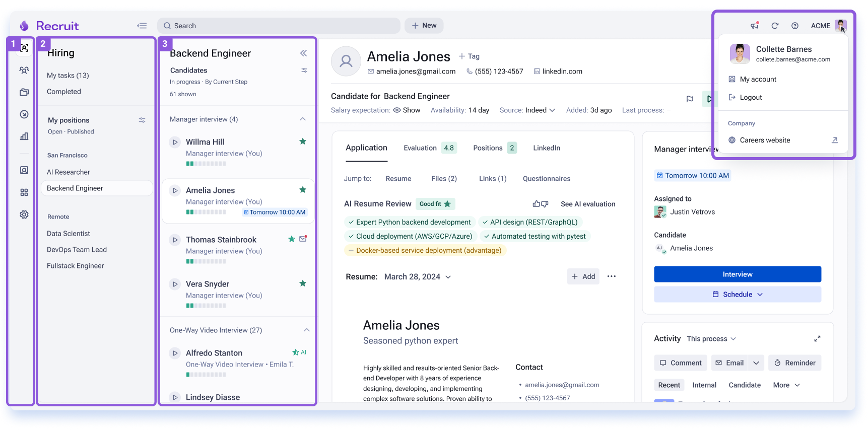Collapse the Manager interview (4) group
Image resolution: width=868 pixels, height=432 pixels.
point(303,119)
